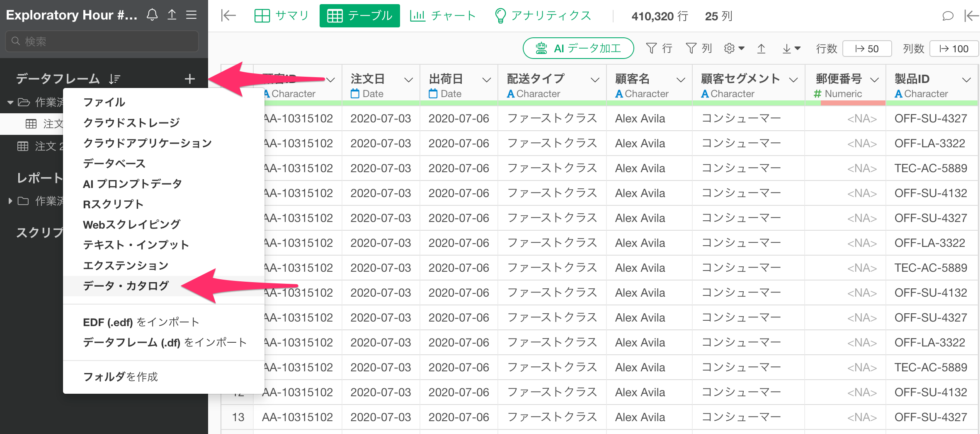Viewport: 980px width, 434px height.
Task: Click the notification bell icon
Action: click(x=152, y=15)
